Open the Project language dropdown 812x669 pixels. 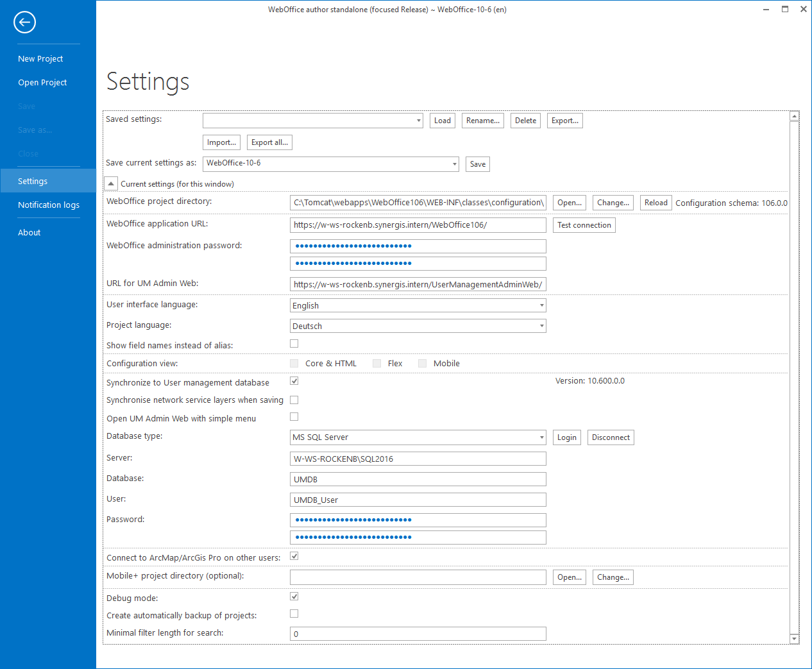[x=541, y=325]
